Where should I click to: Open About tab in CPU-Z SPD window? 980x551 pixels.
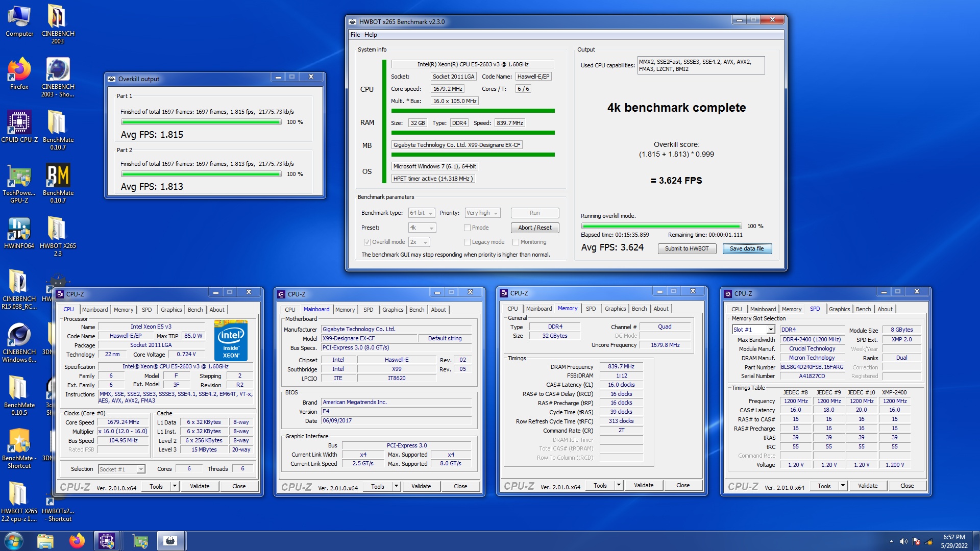[x=885, y=309]
